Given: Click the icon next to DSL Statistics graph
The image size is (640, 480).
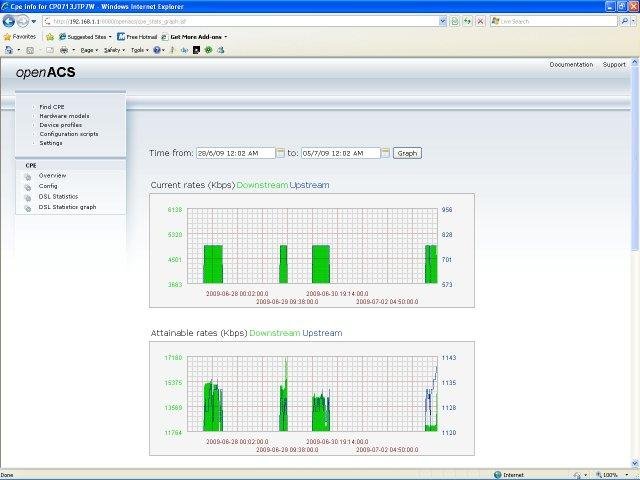Looking at the screenshot, I should pyautogui.click(x=28, y=209).
